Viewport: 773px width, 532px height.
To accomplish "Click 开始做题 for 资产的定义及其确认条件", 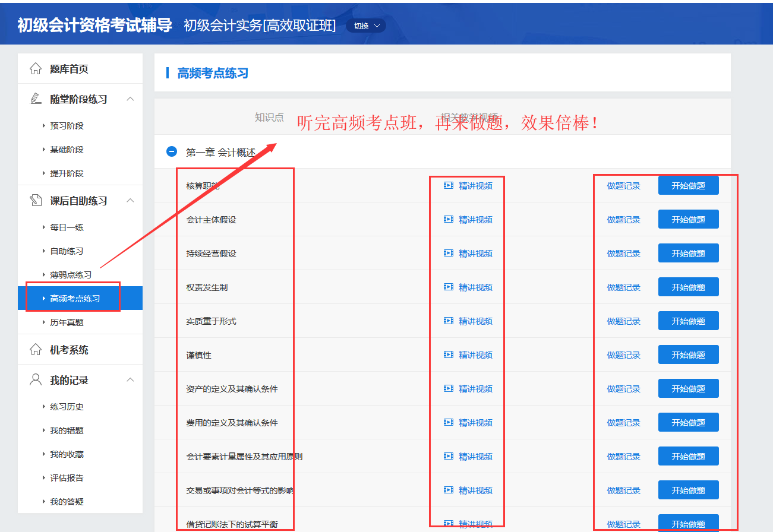I will tap(688, 389).
